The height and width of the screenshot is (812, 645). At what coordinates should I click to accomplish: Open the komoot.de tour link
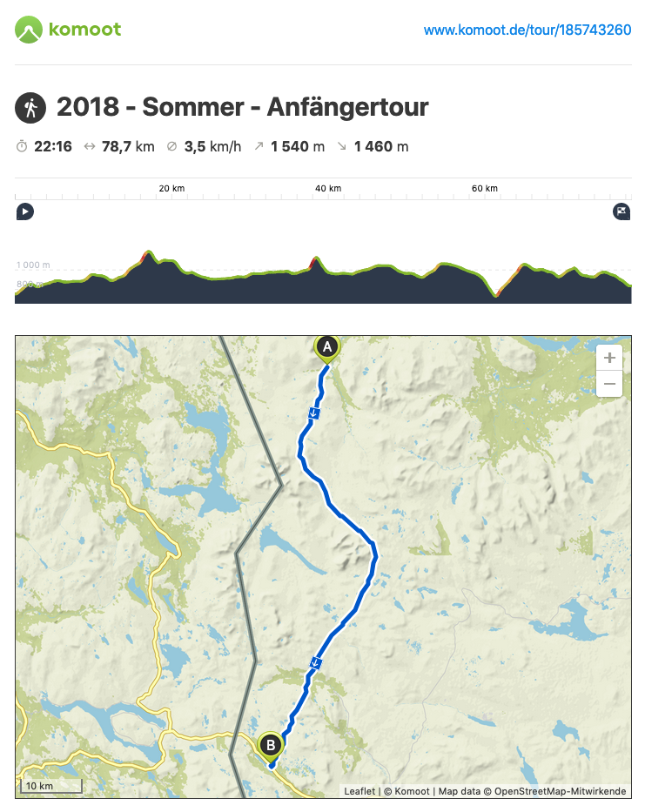pyautogui.click(x=527, y=30)
